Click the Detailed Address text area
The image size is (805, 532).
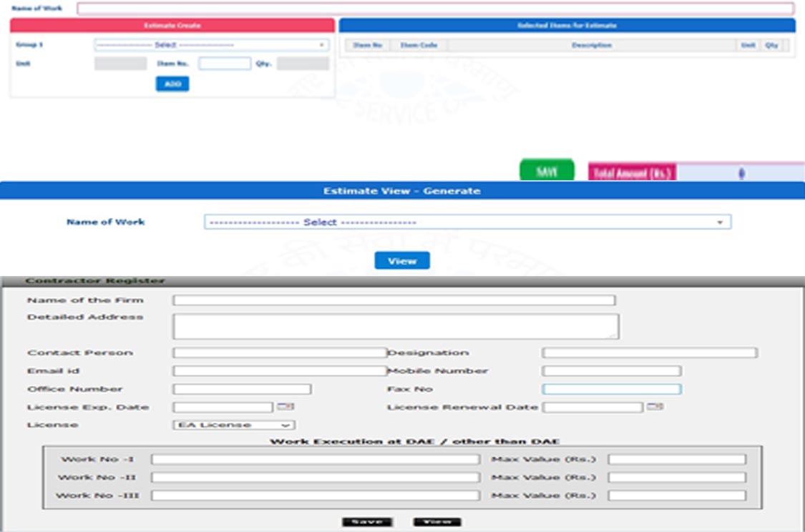395,326
